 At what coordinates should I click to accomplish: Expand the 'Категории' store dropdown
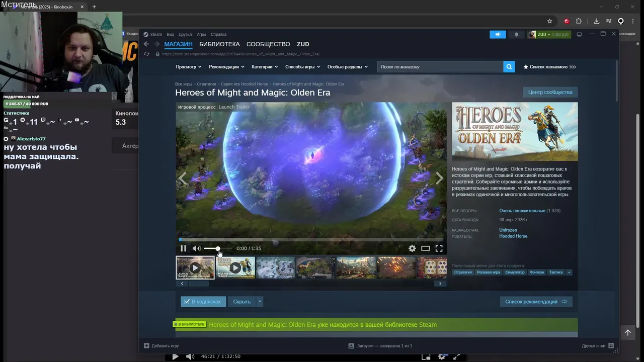click(x=265, y=67)
